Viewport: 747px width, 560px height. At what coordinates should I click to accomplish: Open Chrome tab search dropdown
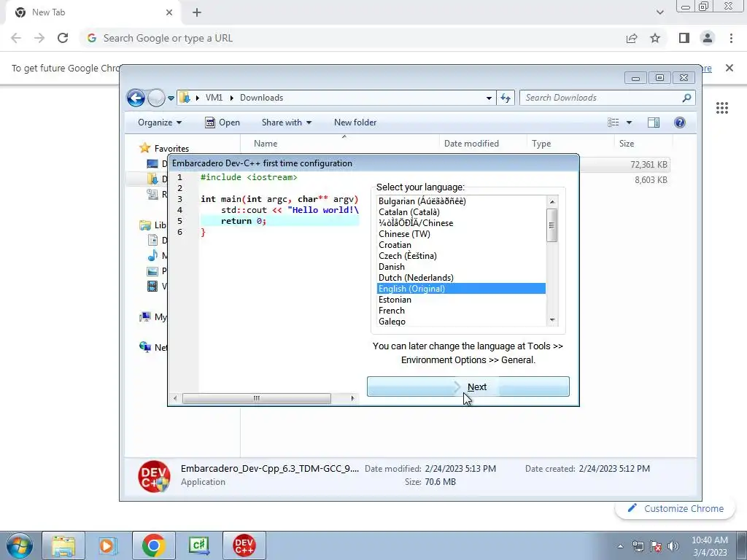(659, 12)
